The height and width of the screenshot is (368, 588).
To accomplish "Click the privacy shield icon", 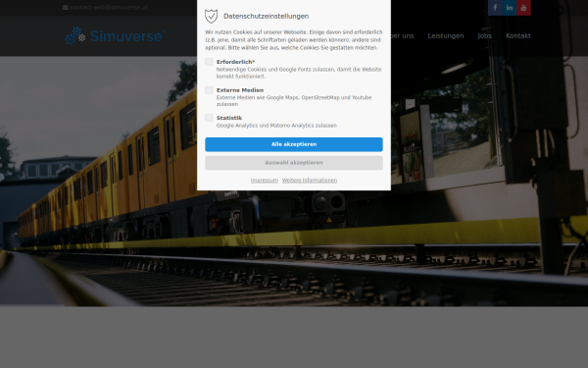I will point(211,16).
